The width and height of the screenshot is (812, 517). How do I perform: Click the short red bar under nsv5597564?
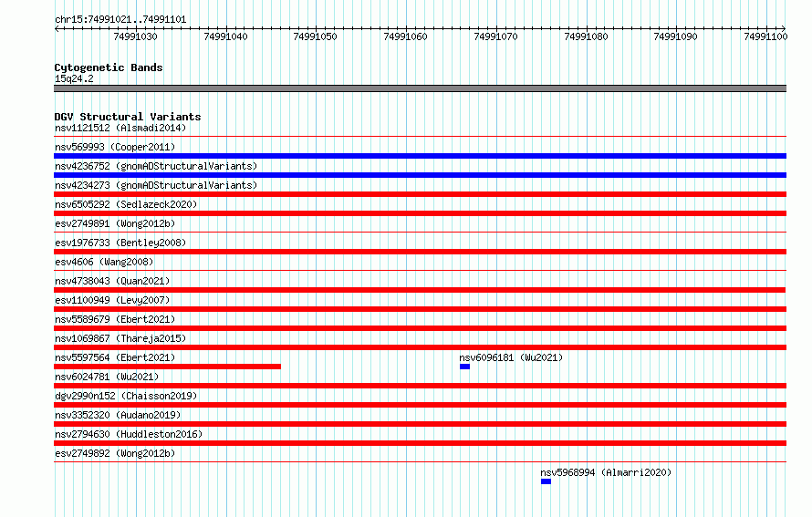click(x=167, y=367)
